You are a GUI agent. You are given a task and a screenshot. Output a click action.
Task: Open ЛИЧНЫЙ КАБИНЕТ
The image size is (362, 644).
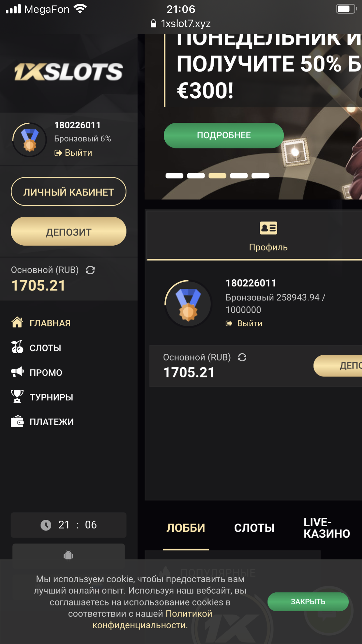click(x=68, y=192)
